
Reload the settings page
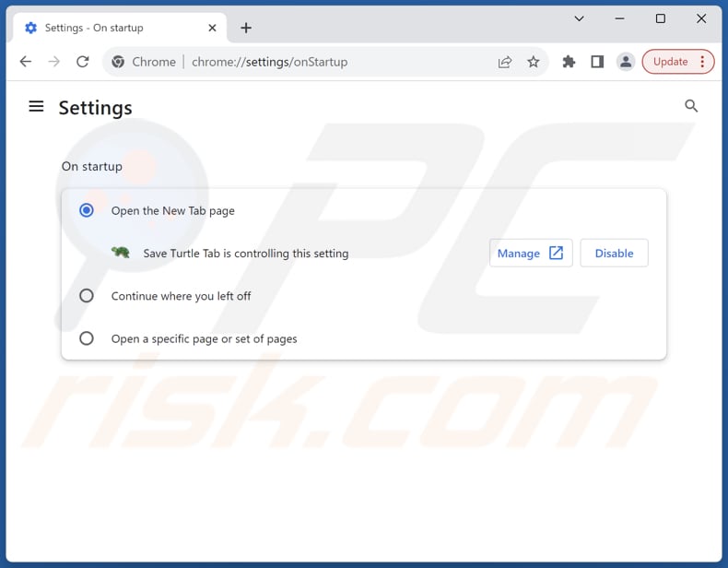click(83, 62)
